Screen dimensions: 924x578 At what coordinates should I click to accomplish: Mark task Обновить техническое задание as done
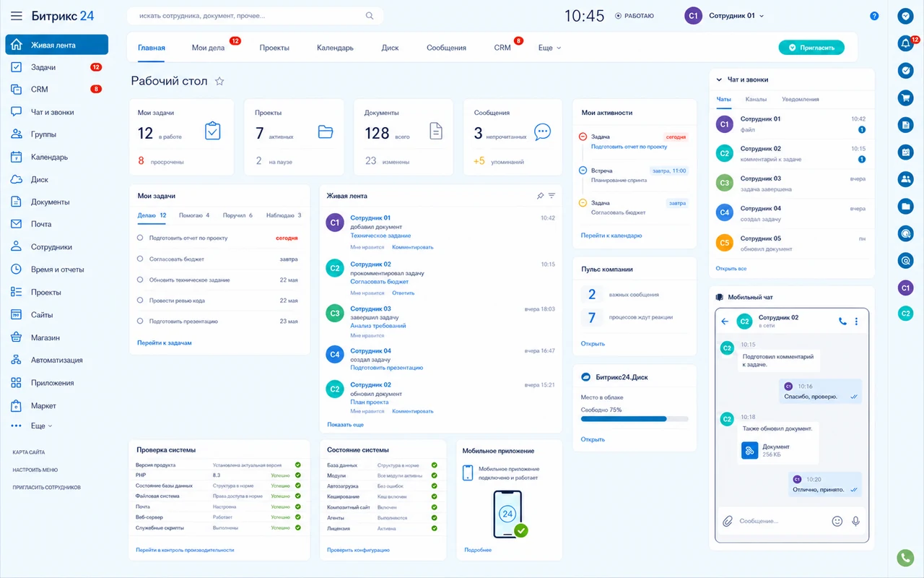[140, 280]
